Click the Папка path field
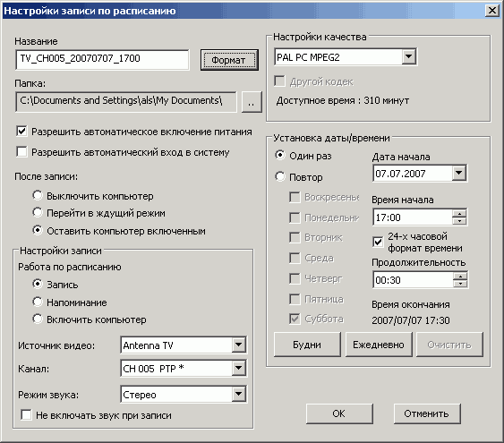This screenshot has height=443, width=504. click(125, 102)
